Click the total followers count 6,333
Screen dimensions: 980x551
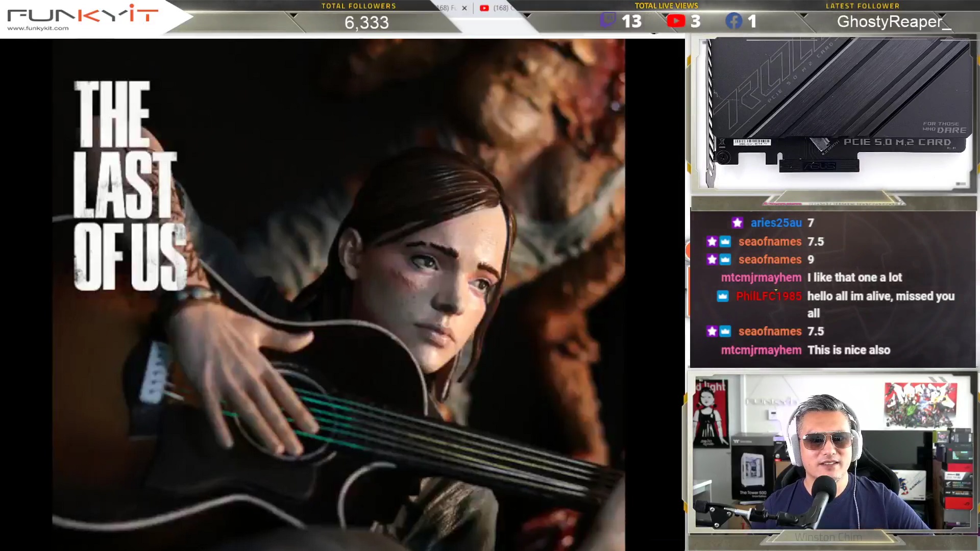click(x=366, y=22)
